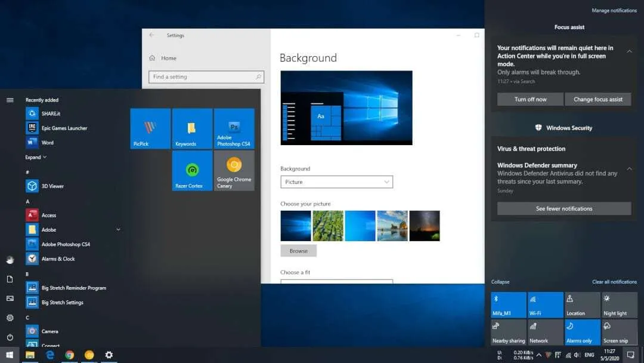Select the forest aerial picture thumbnail

(328, 226)
